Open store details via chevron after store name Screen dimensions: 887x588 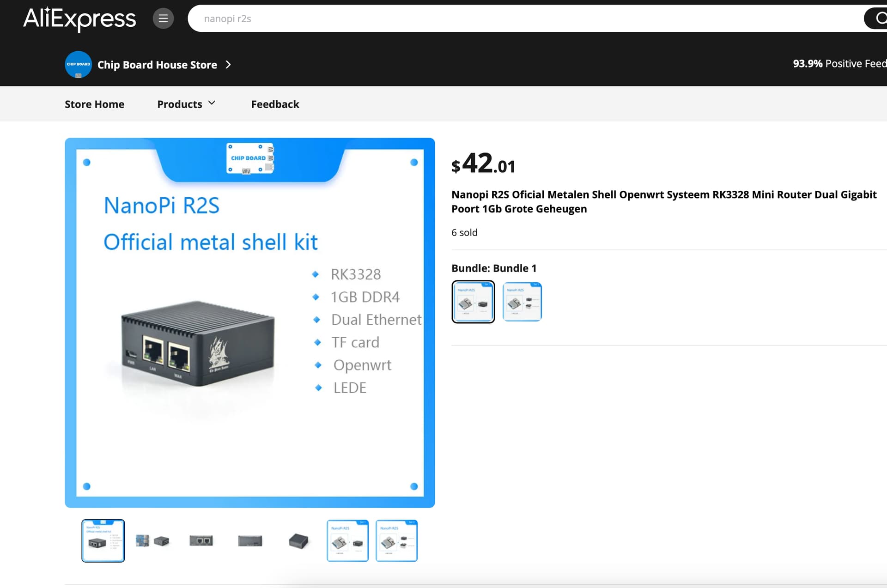pos(228,65)
